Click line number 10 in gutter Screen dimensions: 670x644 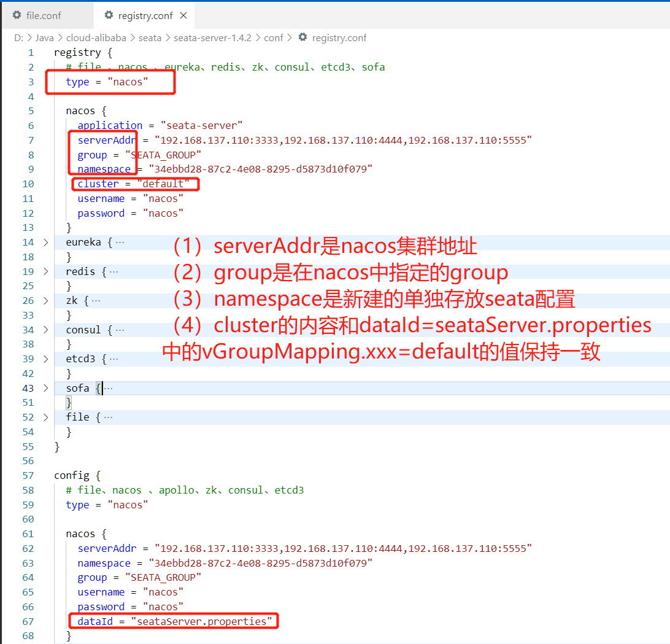click(x=28, y=184)
